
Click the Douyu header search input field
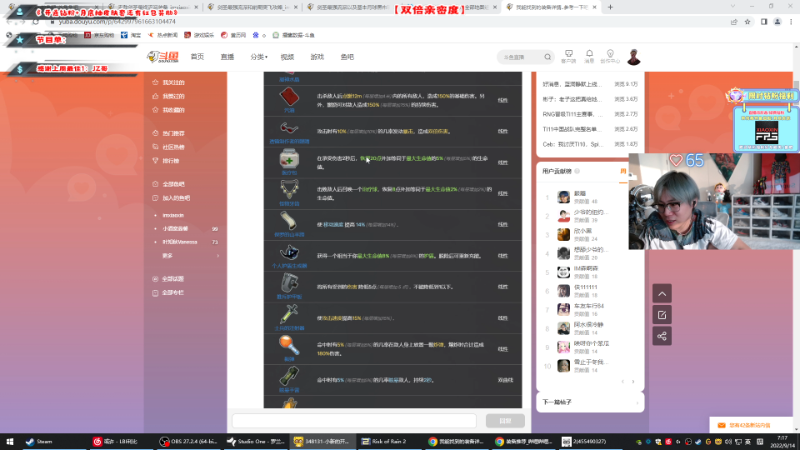[521, 57]
